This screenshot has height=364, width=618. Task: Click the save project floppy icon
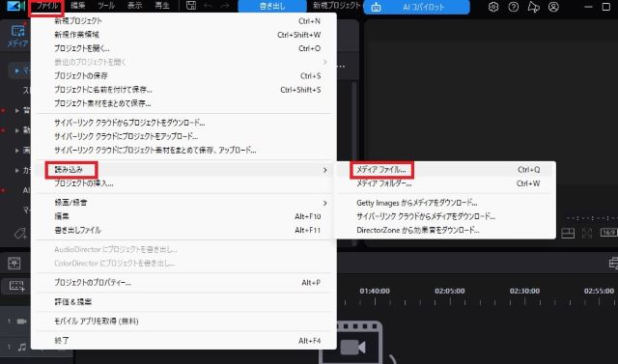[191, 6]
